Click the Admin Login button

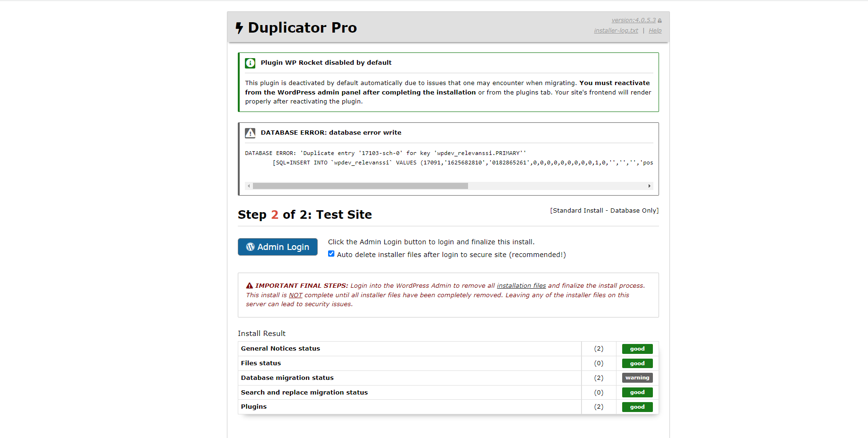(278, 247)
